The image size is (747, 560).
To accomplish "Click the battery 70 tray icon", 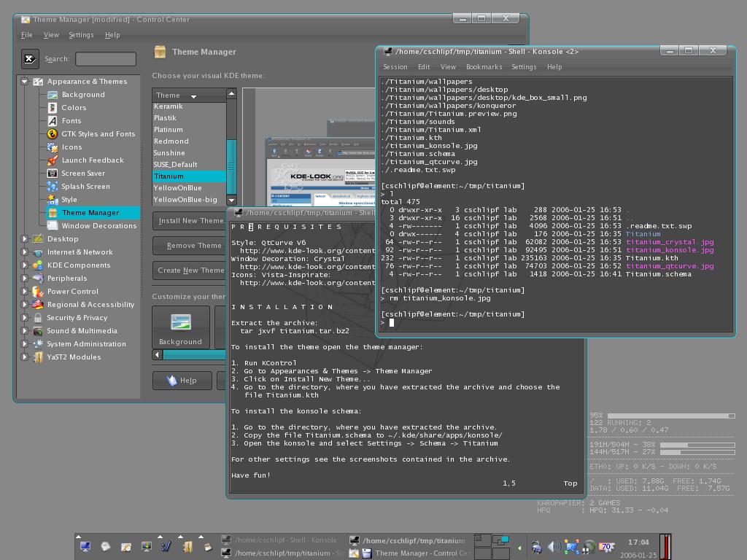I will 606,547.
